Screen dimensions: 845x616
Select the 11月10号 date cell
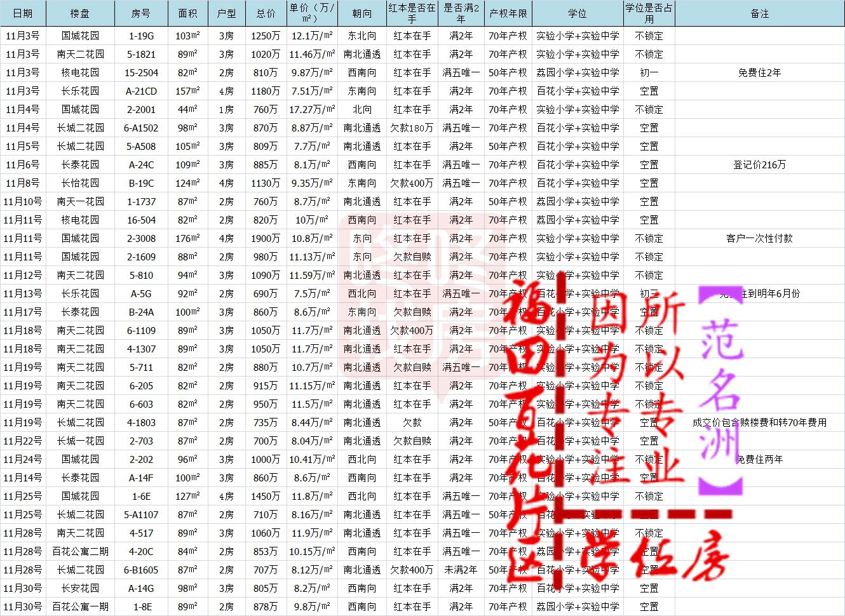[23, 202]
